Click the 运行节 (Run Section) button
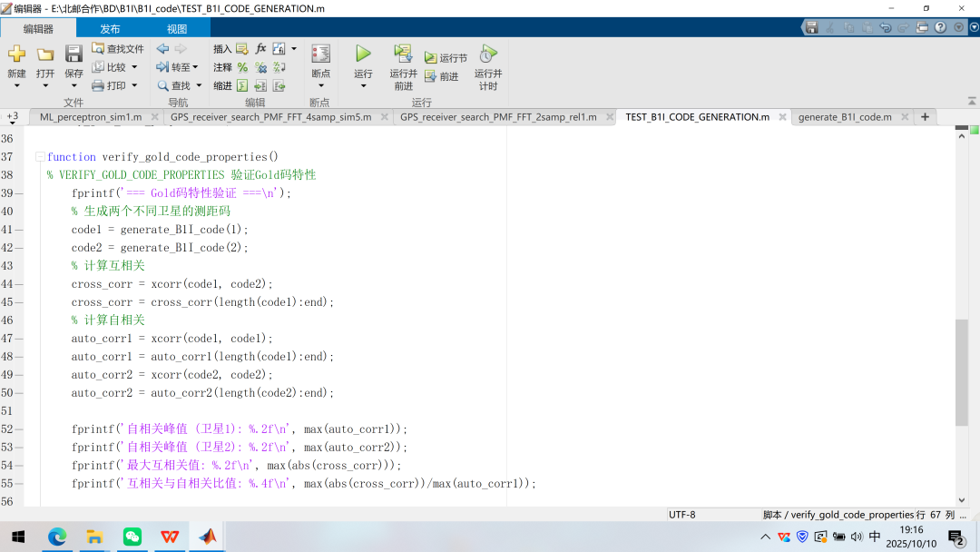Viewport: 980px width, 552px height. (446, 58)
